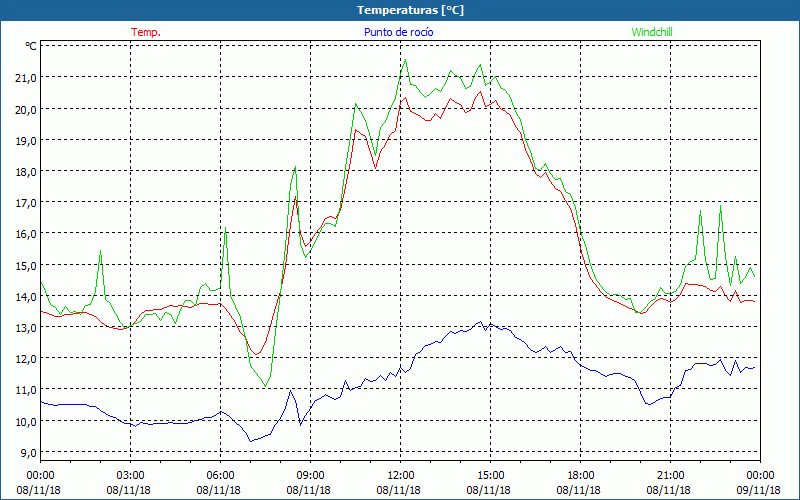Click the 09:00 time label
Viewport: 800px width, 500px height.
(x=310, y=476)
